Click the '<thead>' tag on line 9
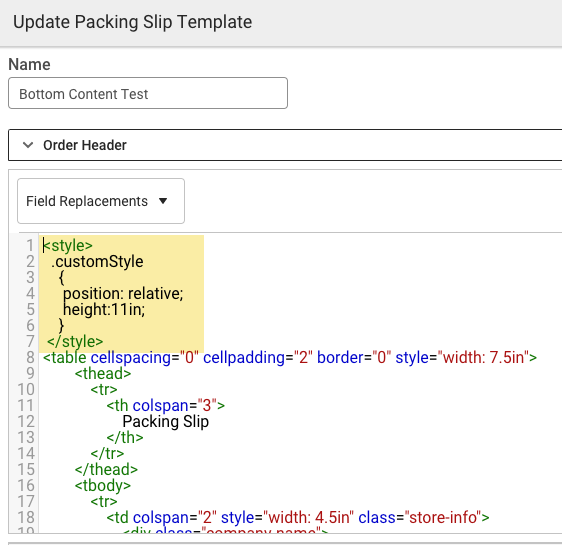 (x=103, y=373)
